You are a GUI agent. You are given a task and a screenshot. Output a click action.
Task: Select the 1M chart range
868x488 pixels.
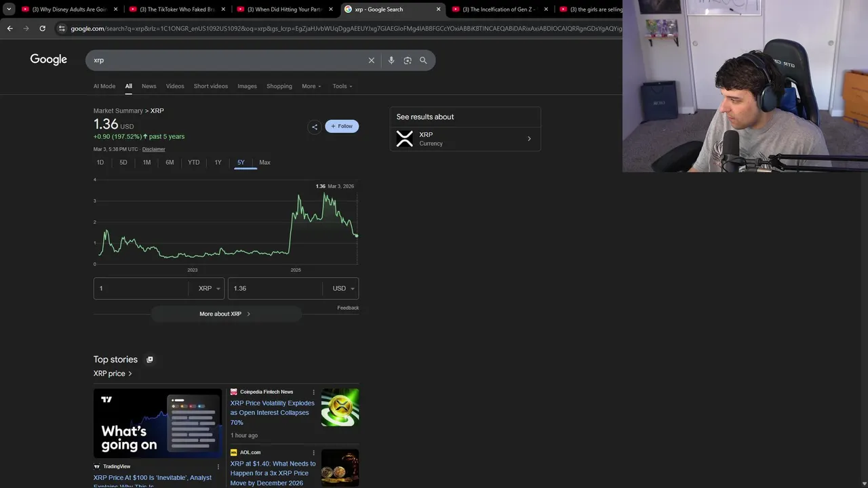pyautogui.click(x=146, y=163)
